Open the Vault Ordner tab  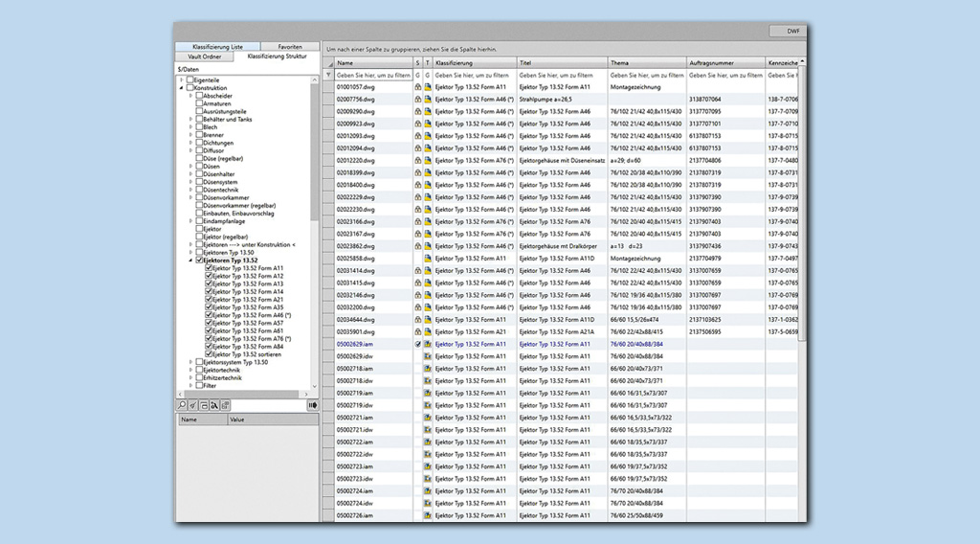coord(205,57)
